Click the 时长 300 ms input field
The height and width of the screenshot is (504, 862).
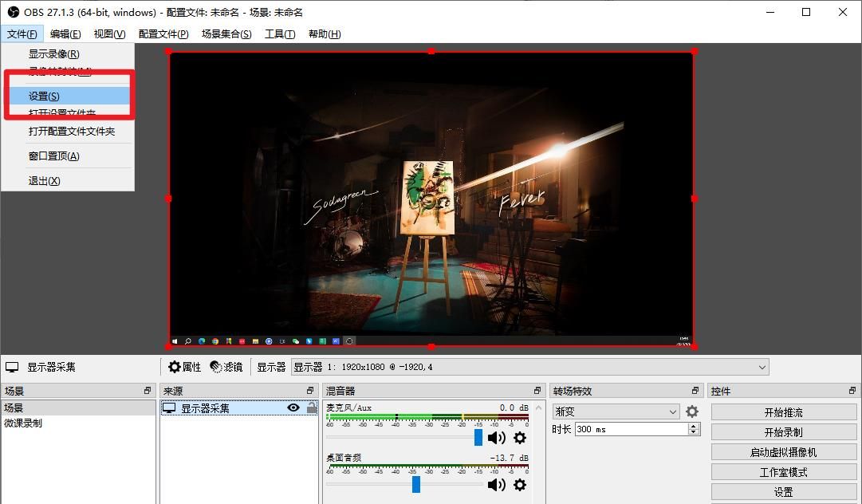[x=631, y=429]
